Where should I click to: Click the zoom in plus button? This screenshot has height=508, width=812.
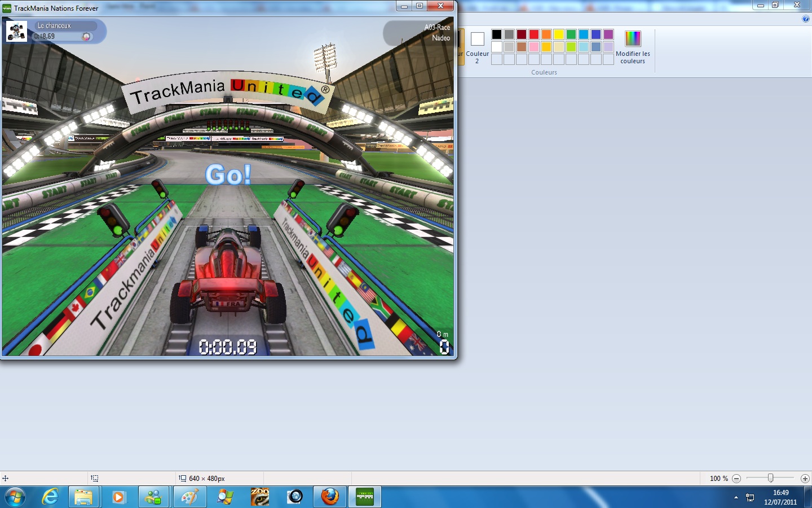tap(805, 478)
